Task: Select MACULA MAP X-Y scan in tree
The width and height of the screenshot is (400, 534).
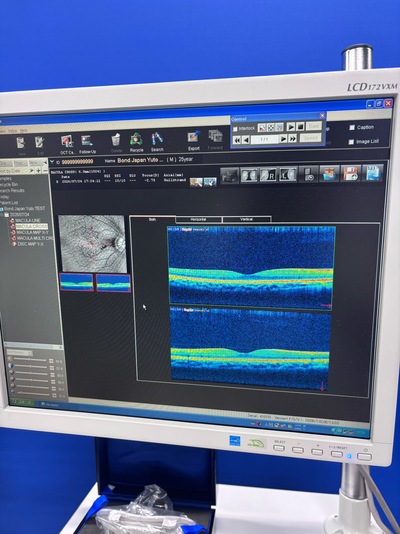Action: (32, 232)
